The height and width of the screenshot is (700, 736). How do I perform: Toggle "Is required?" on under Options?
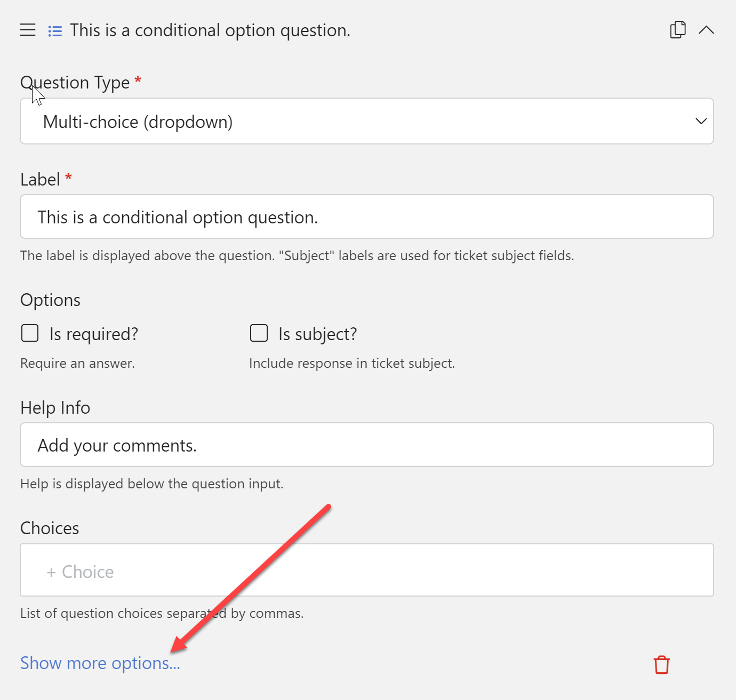(29, 333)
